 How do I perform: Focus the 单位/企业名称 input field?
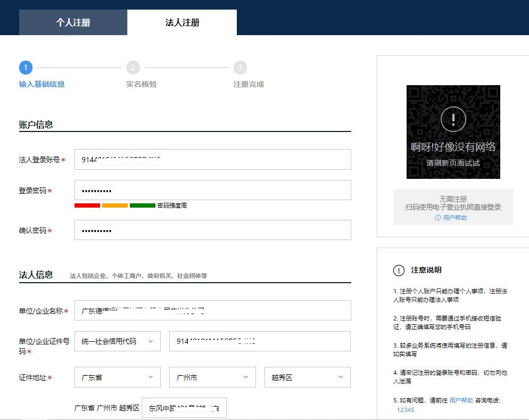pyautogui.click(x=212, y=310)
